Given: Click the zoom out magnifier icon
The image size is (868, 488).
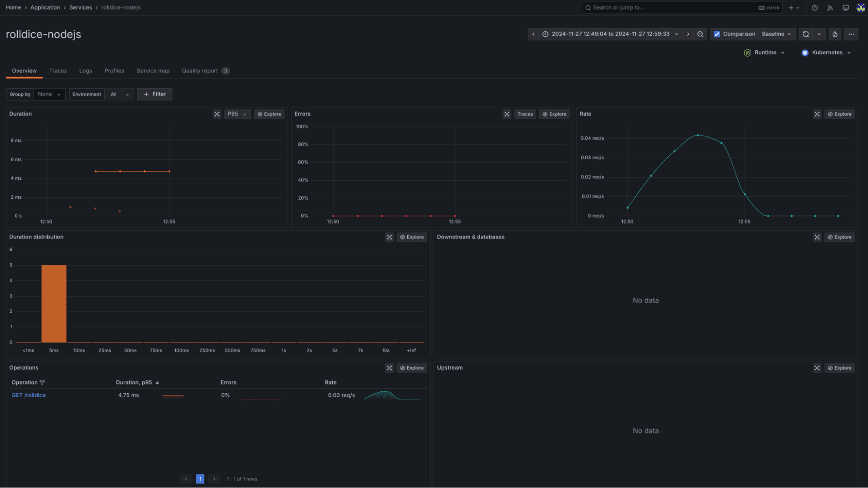Looking at the screenshot, I should click(x=700, y=34).
